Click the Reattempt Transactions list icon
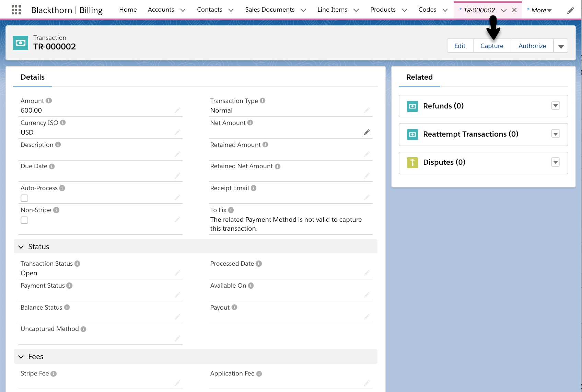 412,134
